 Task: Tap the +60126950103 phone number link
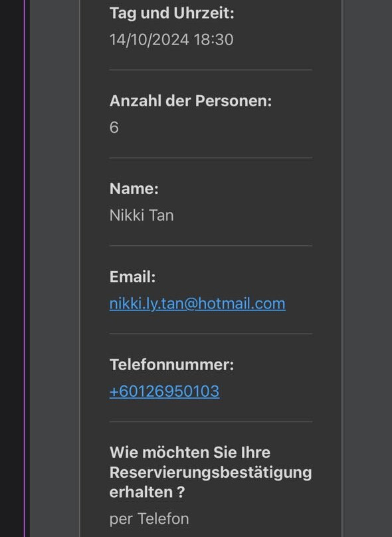click(164, 391)
